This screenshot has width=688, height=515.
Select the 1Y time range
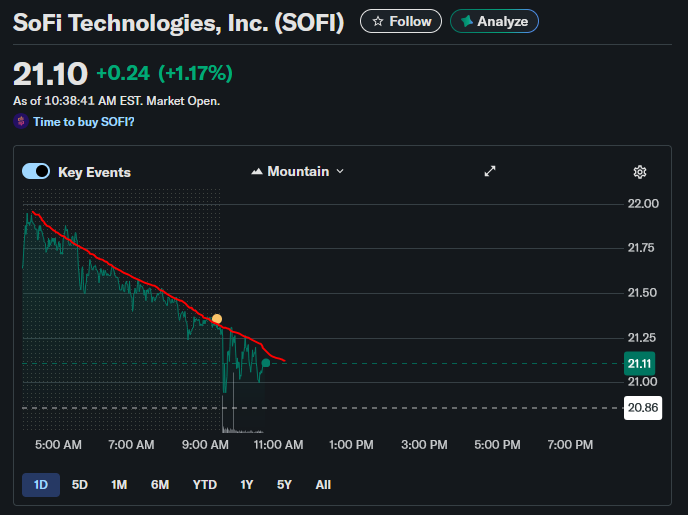(x=247, y=485)
